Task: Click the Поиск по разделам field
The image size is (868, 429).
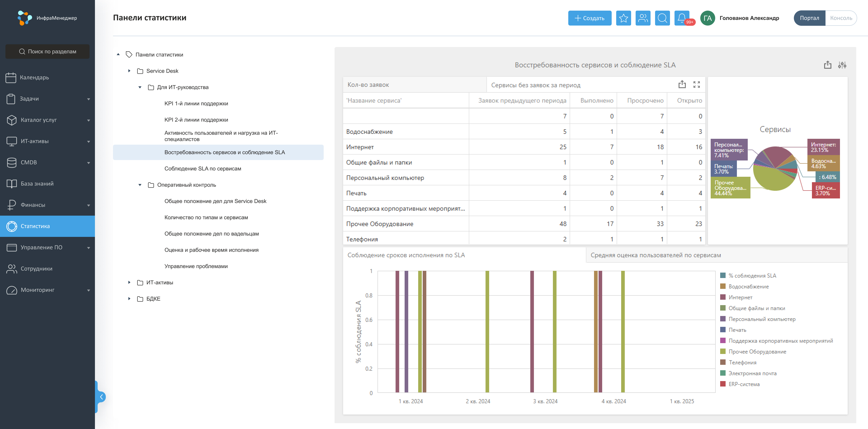Action: (x=47, y=52)
